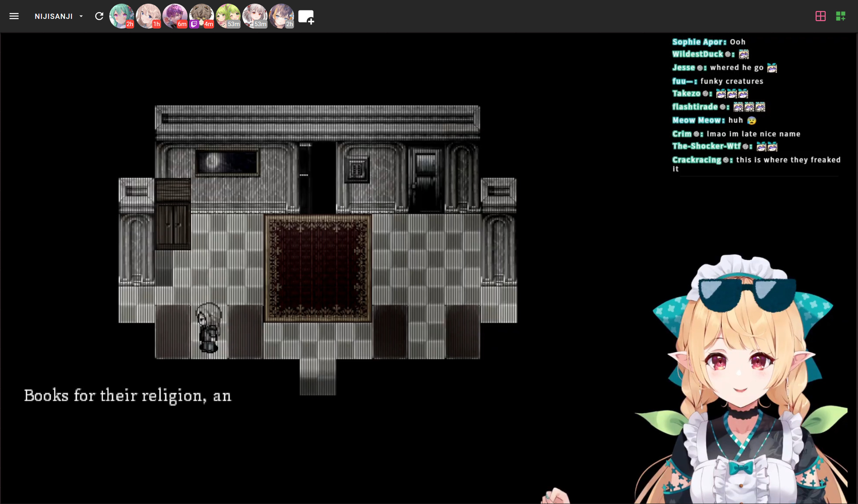This screenshot has width=858, height=504.
Task: Refresh the live stream list
Action: tap(99, 16)
